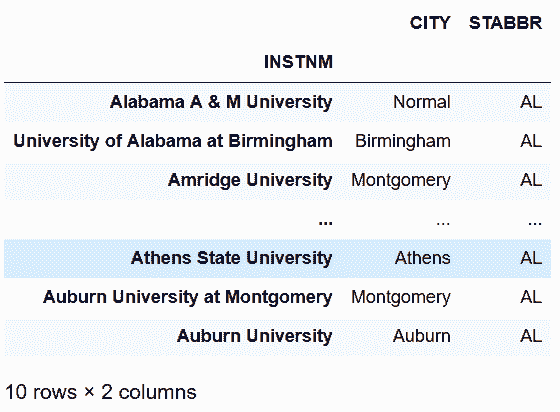Click the ellipsis in the CITY column
Viewport: 560px width, 412px height.
[x=443, y=223]
